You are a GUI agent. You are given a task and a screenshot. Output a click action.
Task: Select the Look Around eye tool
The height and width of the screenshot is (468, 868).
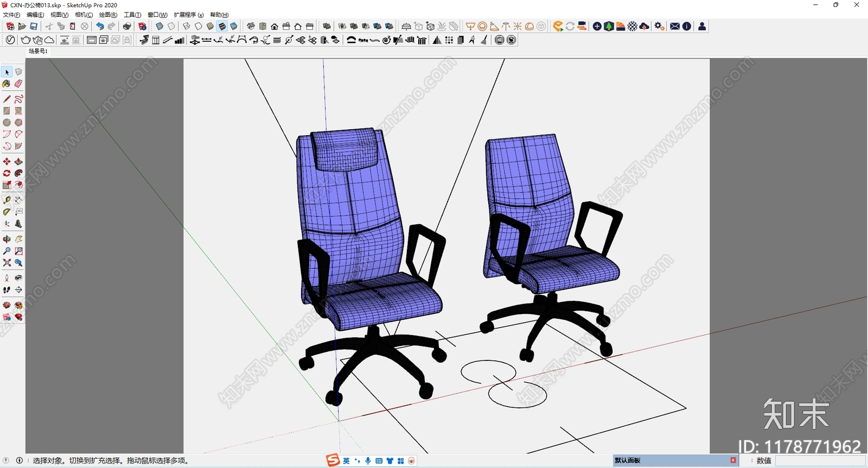[x=18, y=278]
